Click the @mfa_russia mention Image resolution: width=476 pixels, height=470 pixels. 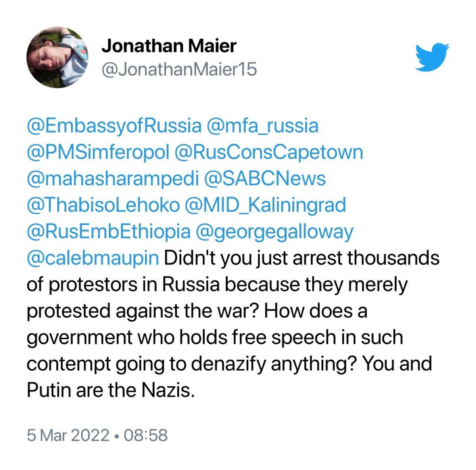262,126
